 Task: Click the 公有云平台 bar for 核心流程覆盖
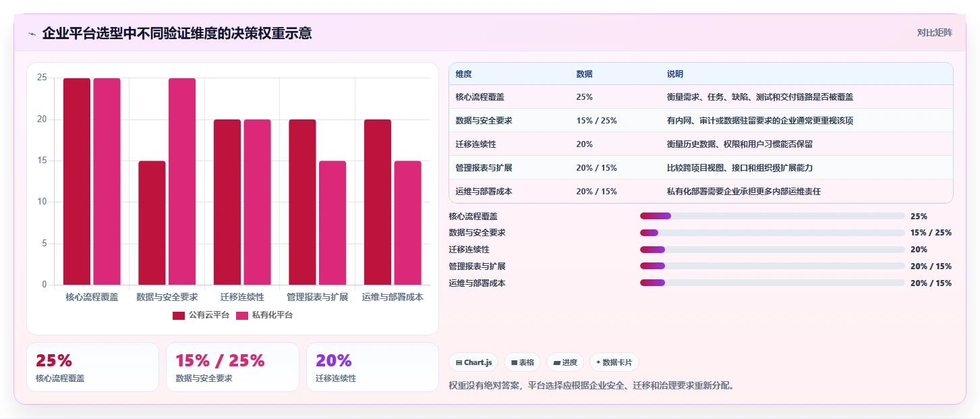tap(77, 181)
